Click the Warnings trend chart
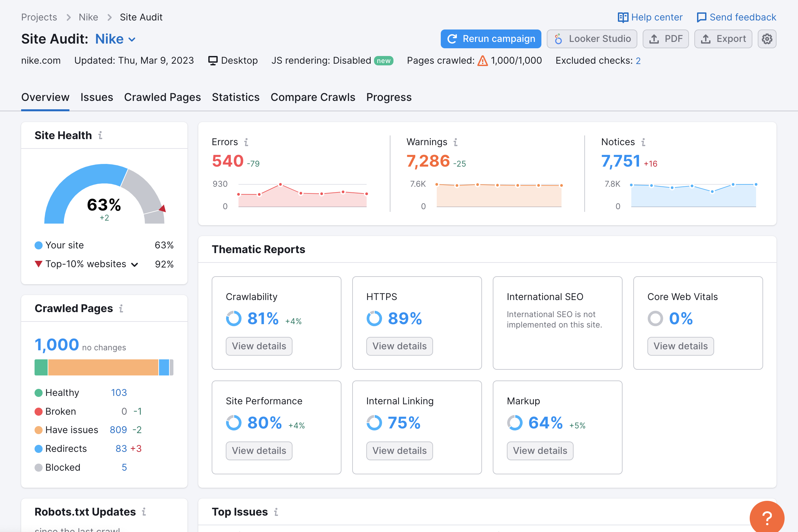 click(499, 195)
